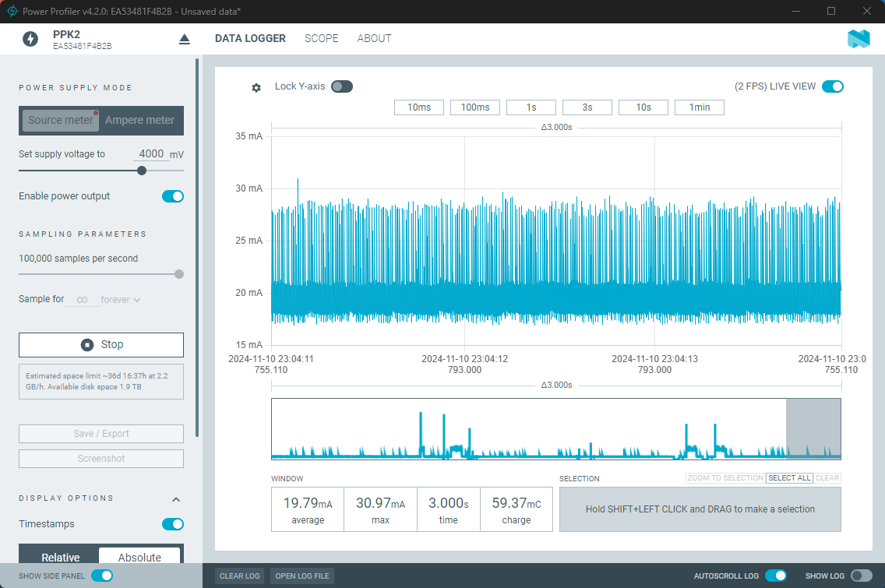Switch to the Scope tab
The width and height of the screenshot is (885, 588).
point(321,38)
